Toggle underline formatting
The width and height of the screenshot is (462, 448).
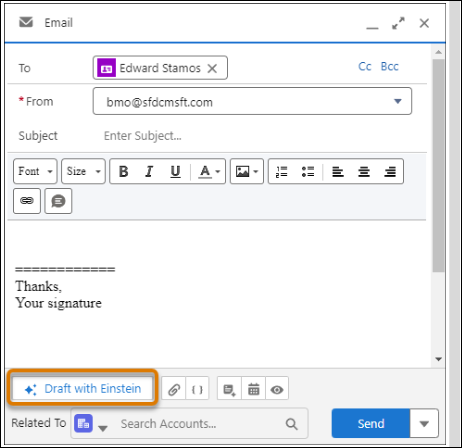175,172
